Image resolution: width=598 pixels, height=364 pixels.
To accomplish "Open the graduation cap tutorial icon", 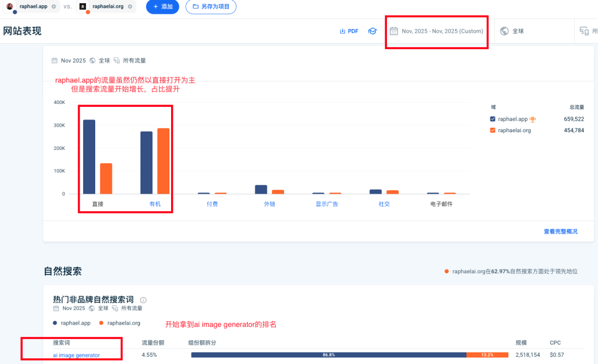I will (x=373, y=31).
